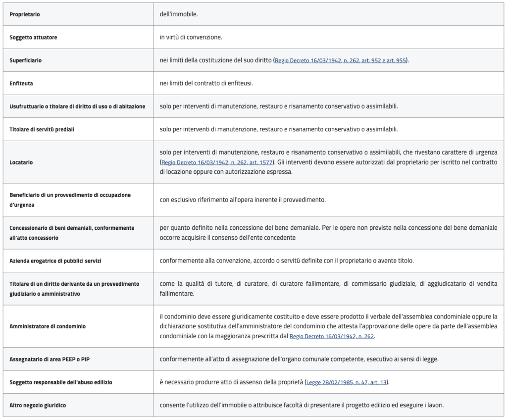This screenshot has height=420, width=507.
Task: Open Regio Decreto link in Amministratore di condominio row
Action: pyautogui.click(x=332, y=336)
